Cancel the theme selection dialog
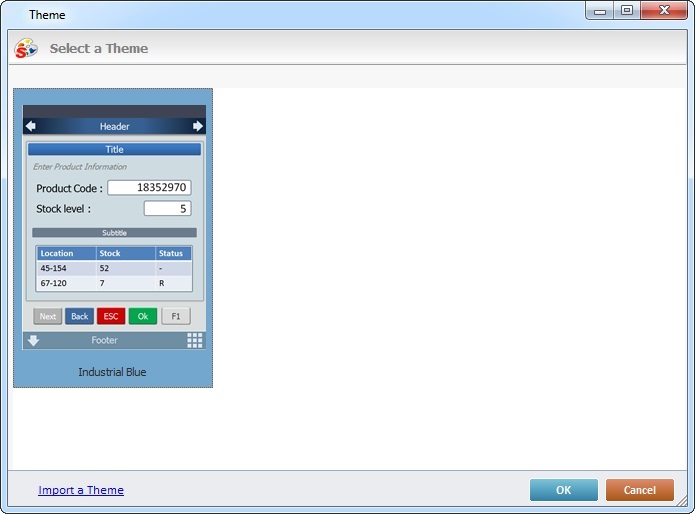This screenshot has width=696, height=515. tap(639, 490)
